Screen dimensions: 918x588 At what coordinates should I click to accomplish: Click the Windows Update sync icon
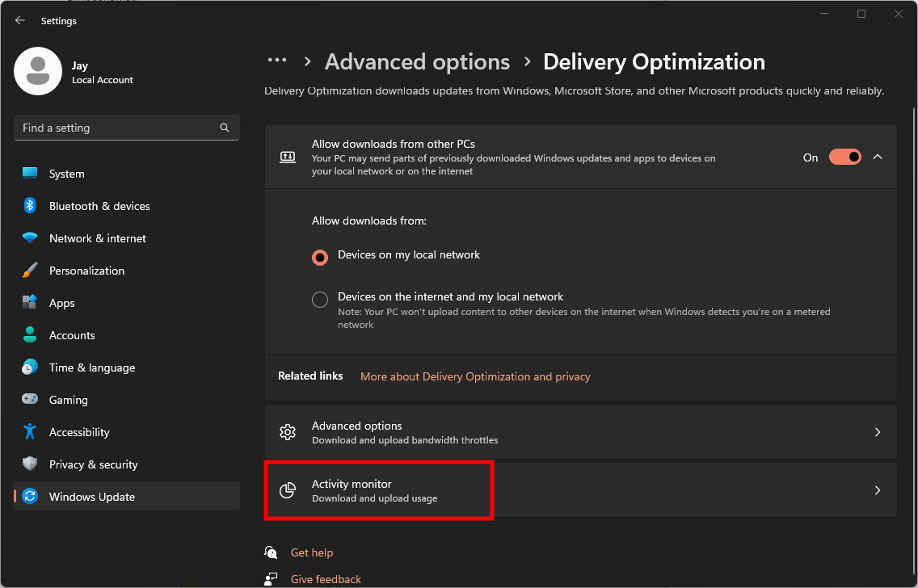coord(30,496)
